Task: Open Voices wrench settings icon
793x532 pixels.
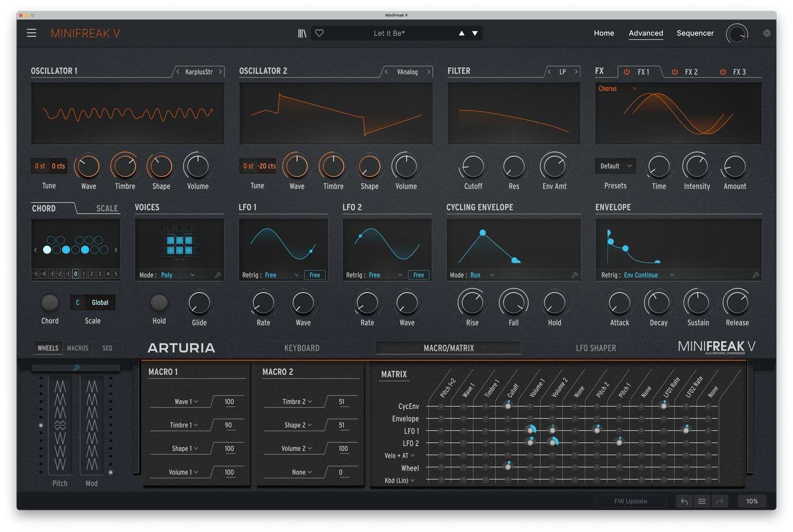Action: pyautogui.click(x=218, y=275)
